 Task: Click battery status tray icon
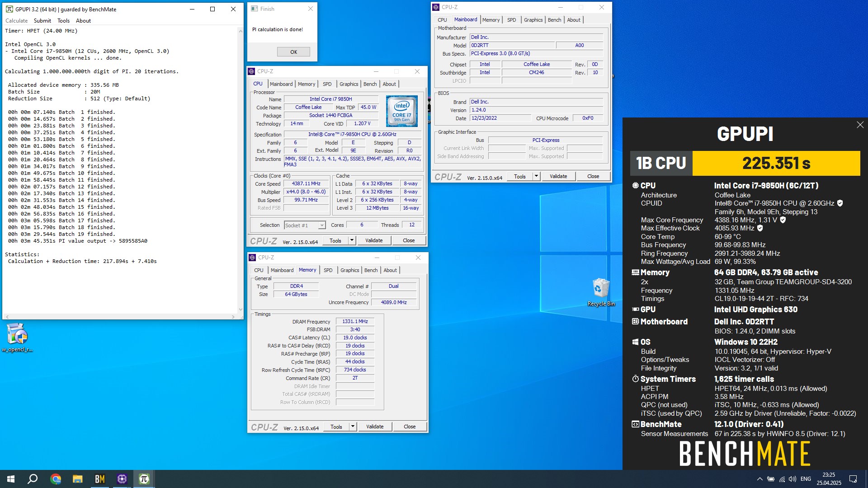pos(771,479)
